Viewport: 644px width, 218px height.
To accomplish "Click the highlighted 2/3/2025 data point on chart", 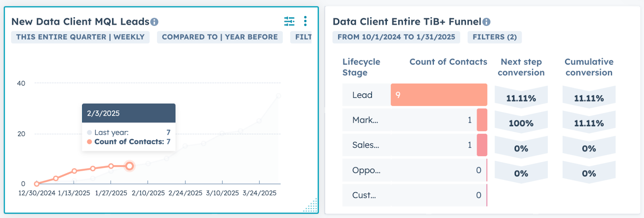I will click(x=129, y=166).
